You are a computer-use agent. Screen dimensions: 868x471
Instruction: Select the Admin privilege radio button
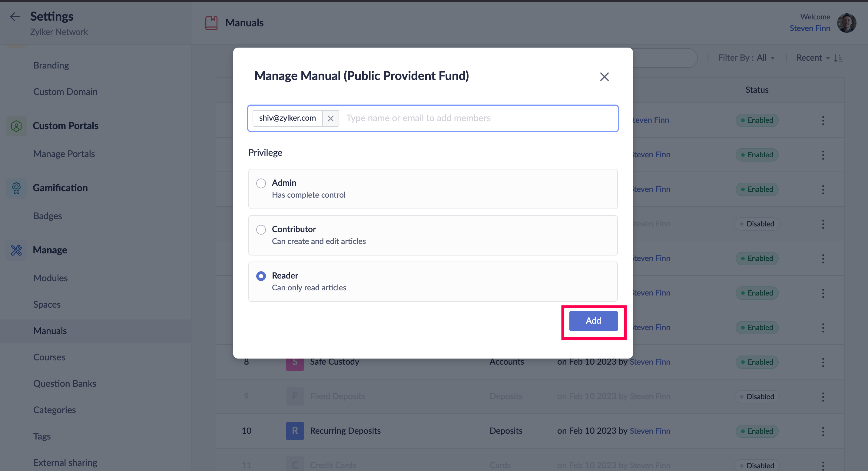261,183
